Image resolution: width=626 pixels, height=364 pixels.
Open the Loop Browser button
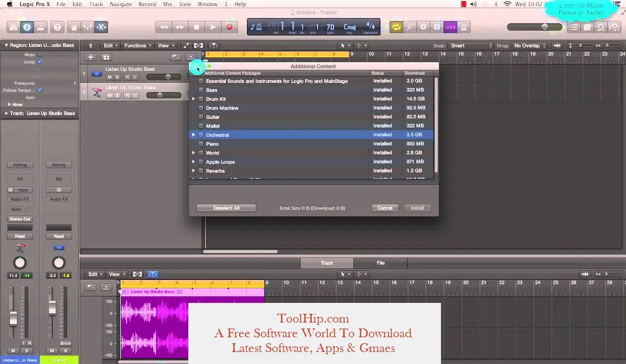(x=601, y=27)
